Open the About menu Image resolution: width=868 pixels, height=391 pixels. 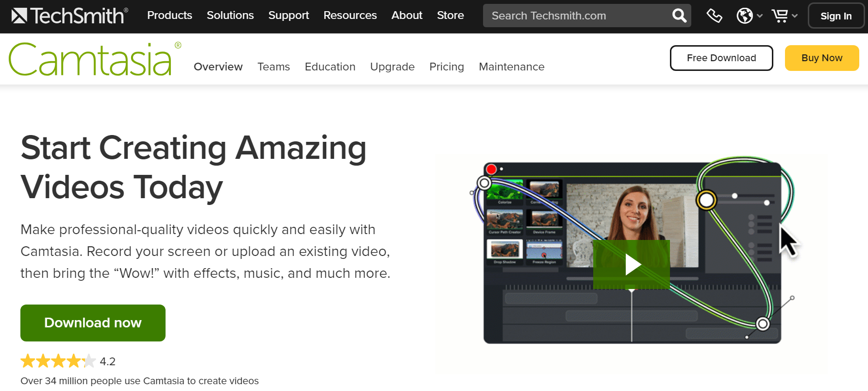pyautogui.click(x=407, y=16)
